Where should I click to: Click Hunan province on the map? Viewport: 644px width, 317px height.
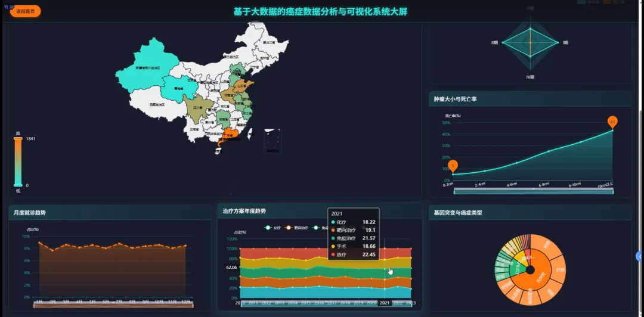tap(224, 118)
